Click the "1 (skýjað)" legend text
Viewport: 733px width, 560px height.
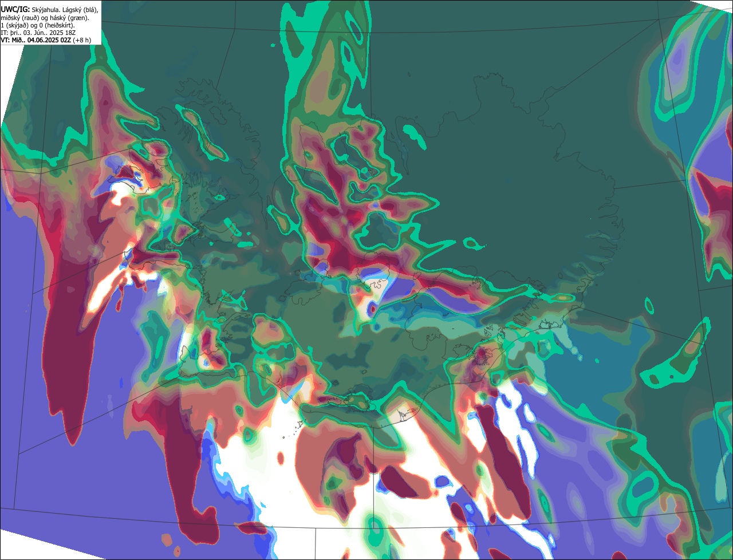[14, 26]
